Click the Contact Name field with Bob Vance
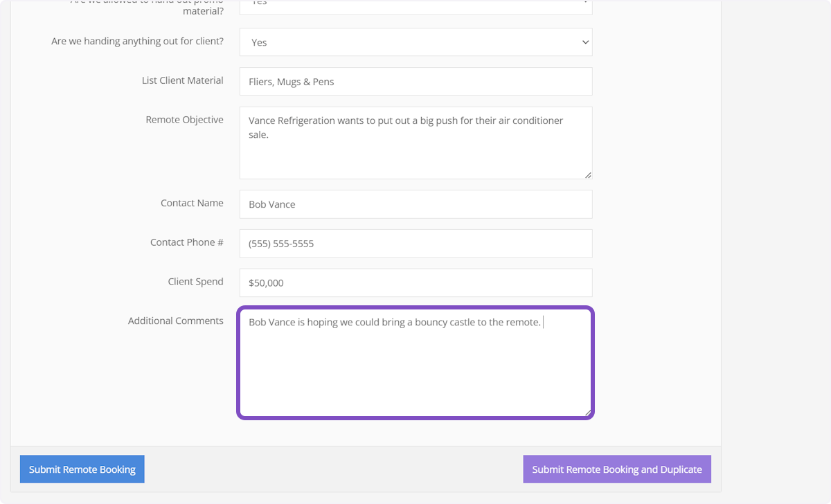Image resolution: width=831 pixels, height=504 pixels. [x=415, y=204]
